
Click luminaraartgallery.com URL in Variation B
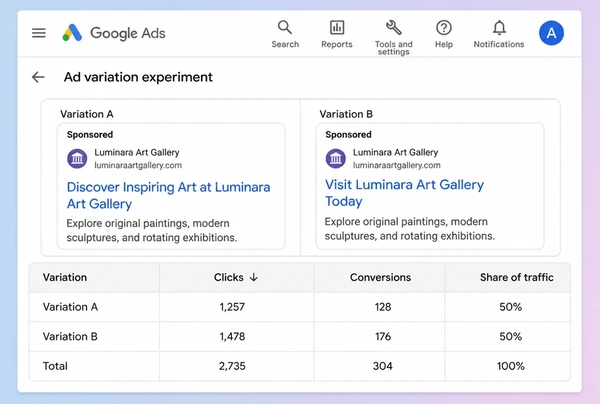[x=396, y=165]
